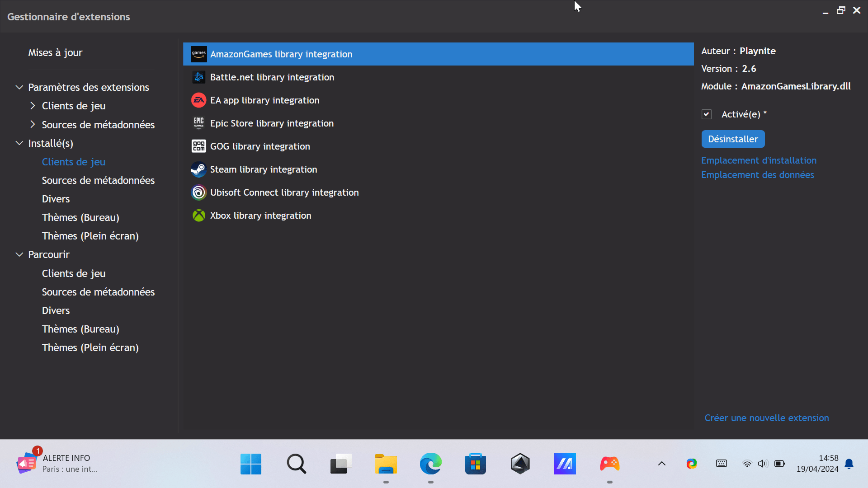Image resolution: width=868 pixels, height=488 pixels.
Task: Select Xbox library integration row
Action: click(438, 216)
